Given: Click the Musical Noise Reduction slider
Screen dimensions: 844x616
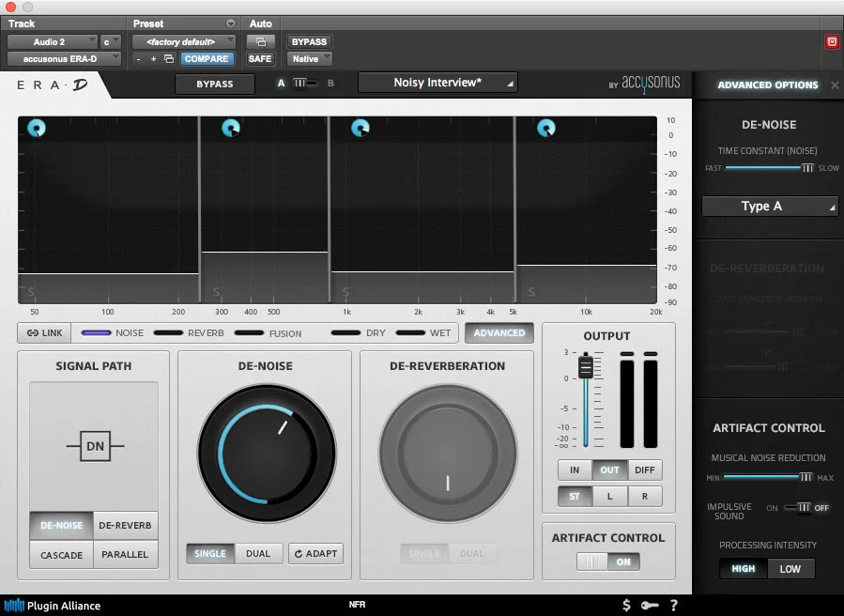Looking at the screenshot, I should pyautogui.click(x=767, y=477).
